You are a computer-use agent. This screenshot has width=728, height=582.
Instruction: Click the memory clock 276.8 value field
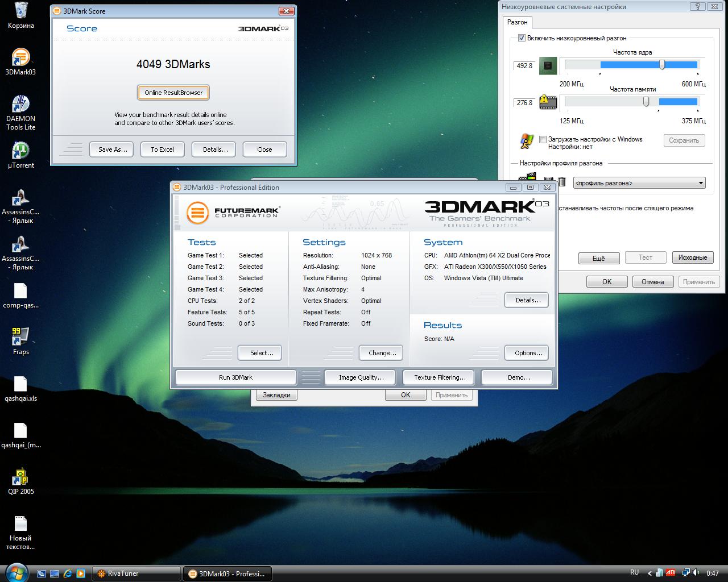[524, 103]
